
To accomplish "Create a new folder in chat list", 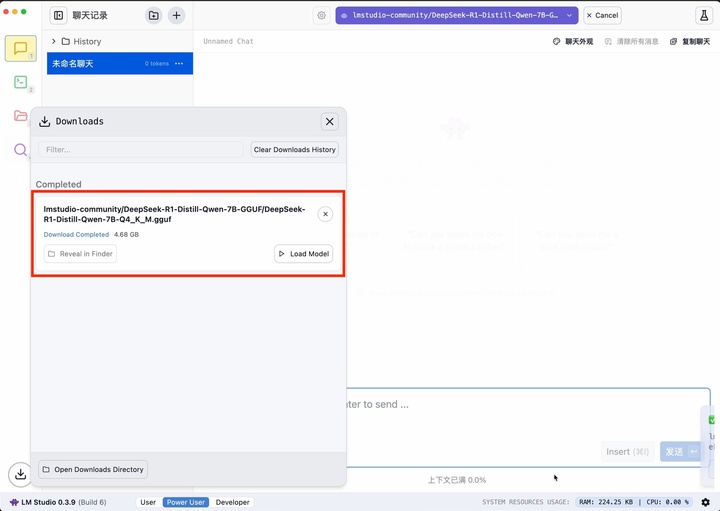I will (154, 15).
